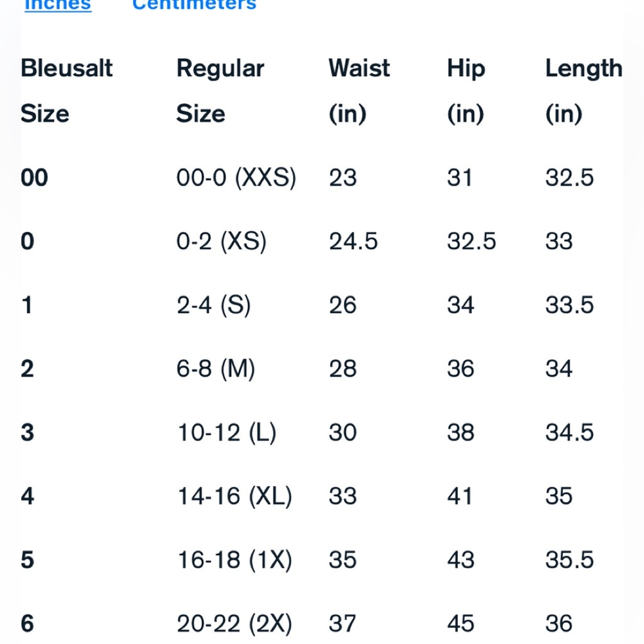644x644 pixels.
Task: Select the Waist (in) column header
Action: click(x=359, y=91)
